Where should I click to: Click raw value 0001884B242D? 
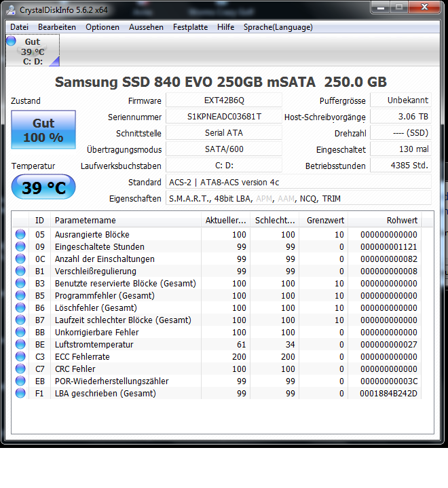pos(388,394)
